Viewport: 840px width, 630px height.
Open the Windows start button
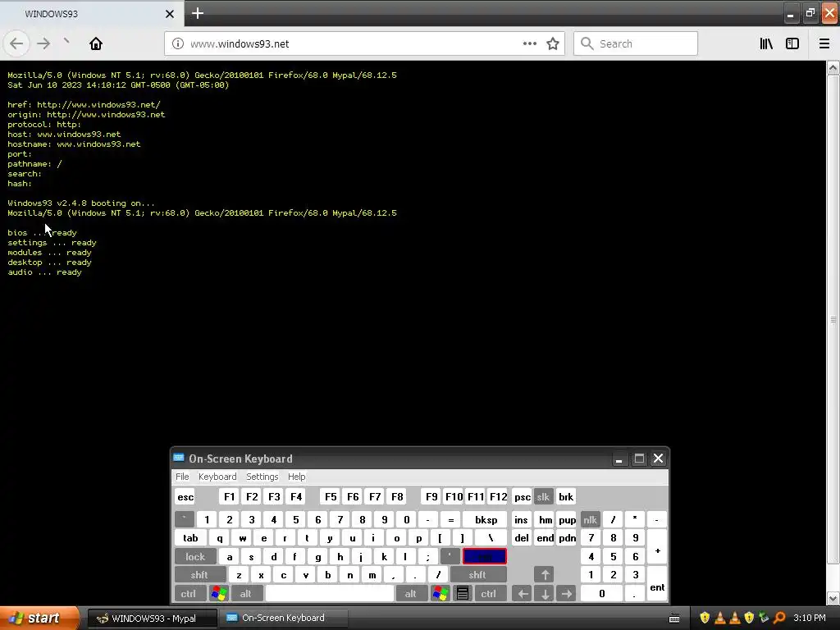[39, 619]
